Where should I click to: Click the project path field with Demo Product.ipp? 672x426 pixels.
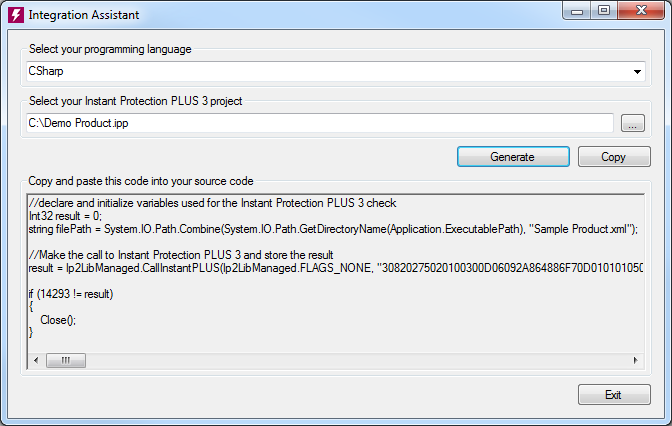pos(320,123)
